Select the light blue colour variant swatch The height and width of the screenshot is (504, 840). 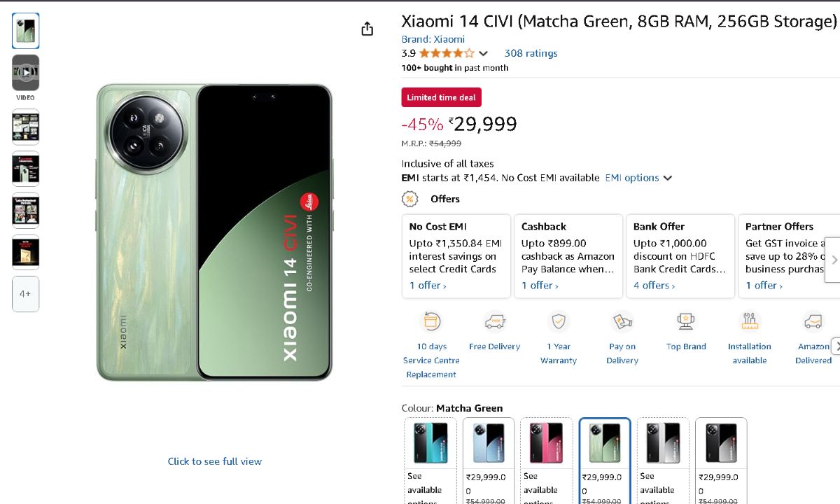(489, 444)
